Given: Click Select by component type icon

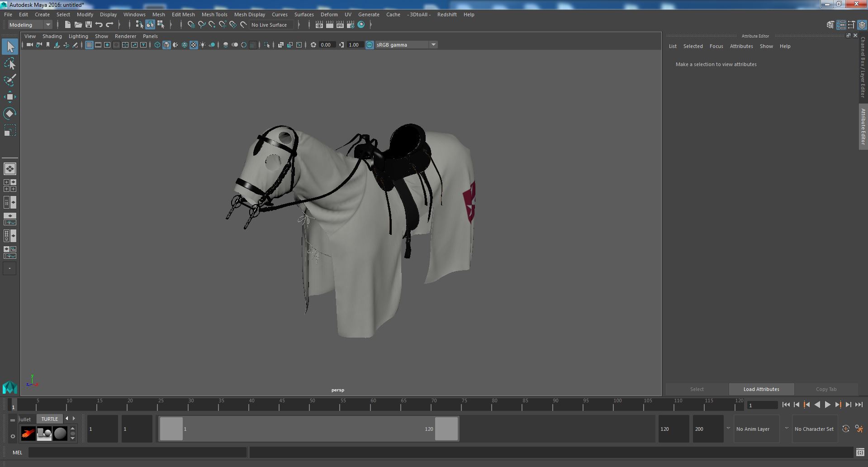Looking at the screenshot, I should point(161,25).
